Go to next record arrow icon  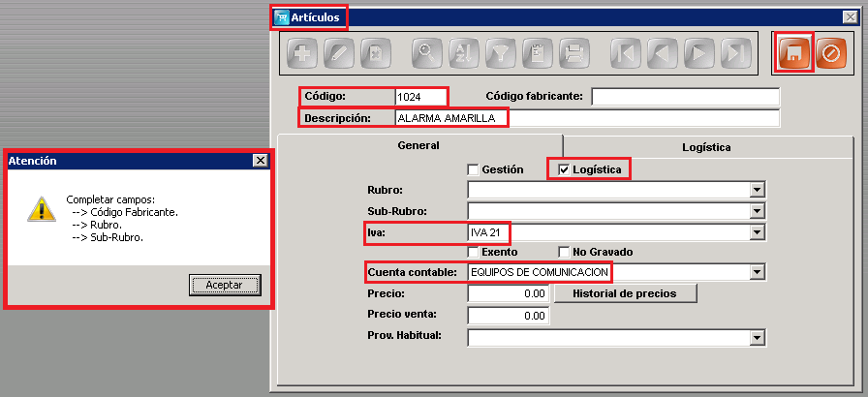click(698, 53)
